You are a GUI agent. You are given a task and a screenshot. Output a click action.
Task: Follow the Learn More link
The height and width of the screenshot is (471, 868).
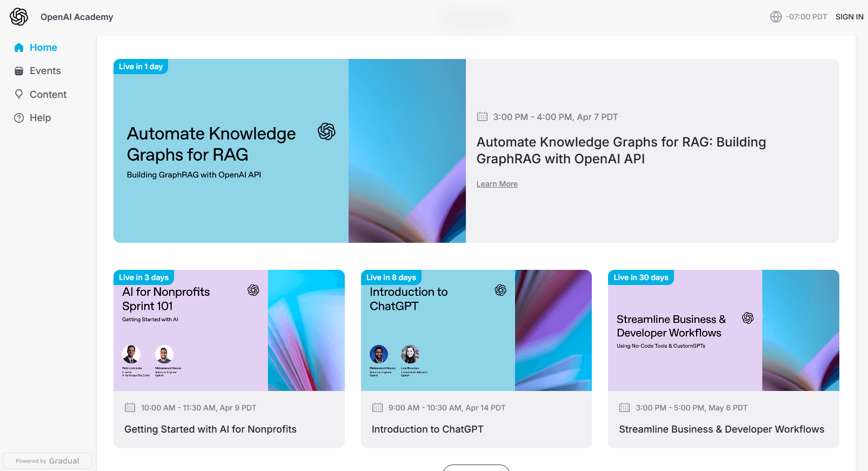coord(497,184)
